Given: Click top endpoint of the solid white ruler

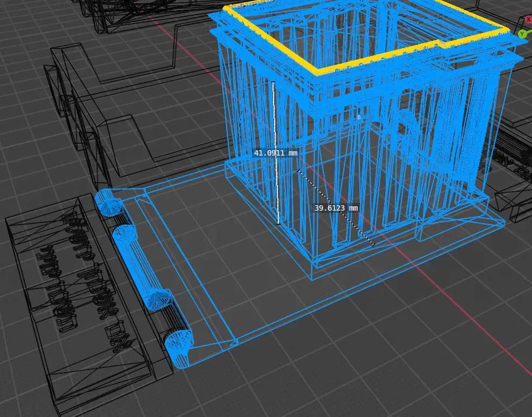Looking at the screenshot, I should [x=273, y=82].
